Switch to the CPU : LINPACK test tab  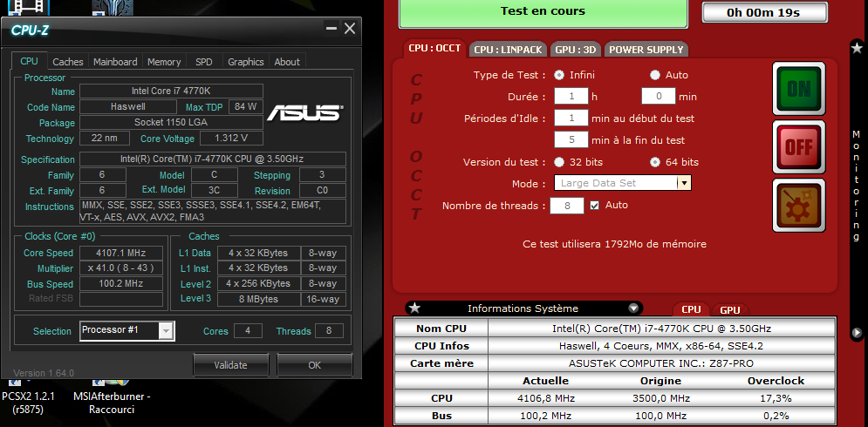509,49
